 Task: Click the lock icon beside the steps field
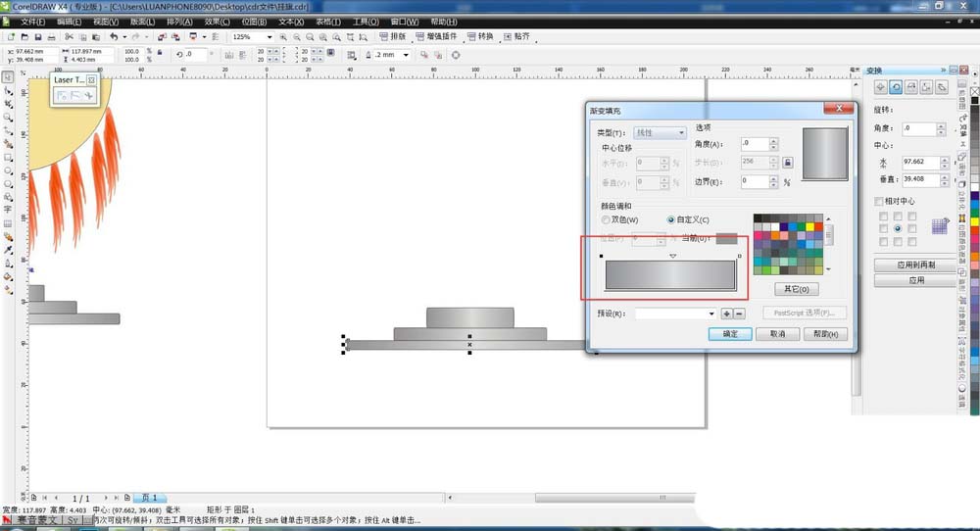point(787,163)
